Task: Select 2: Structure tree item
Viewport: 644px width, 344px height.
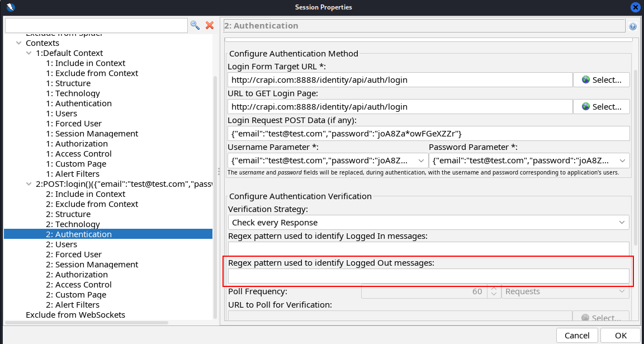Action: pos(68,214)
